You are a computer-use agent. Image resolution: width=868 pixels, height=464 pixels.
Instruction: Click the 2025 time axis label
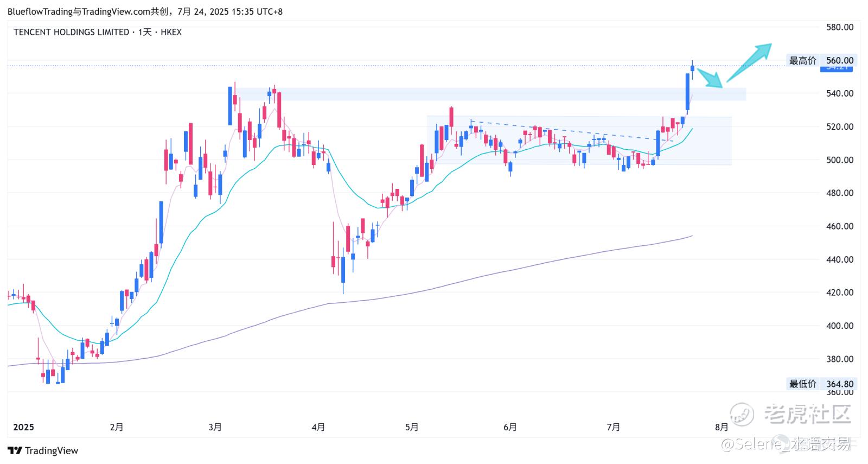(x=23, y=427)
